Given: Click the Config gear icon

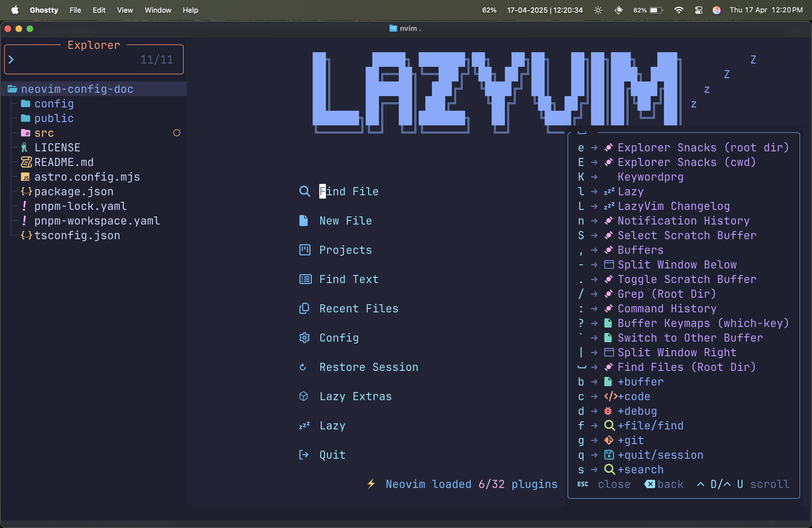Looking at the screenshot, I should 304,338.
